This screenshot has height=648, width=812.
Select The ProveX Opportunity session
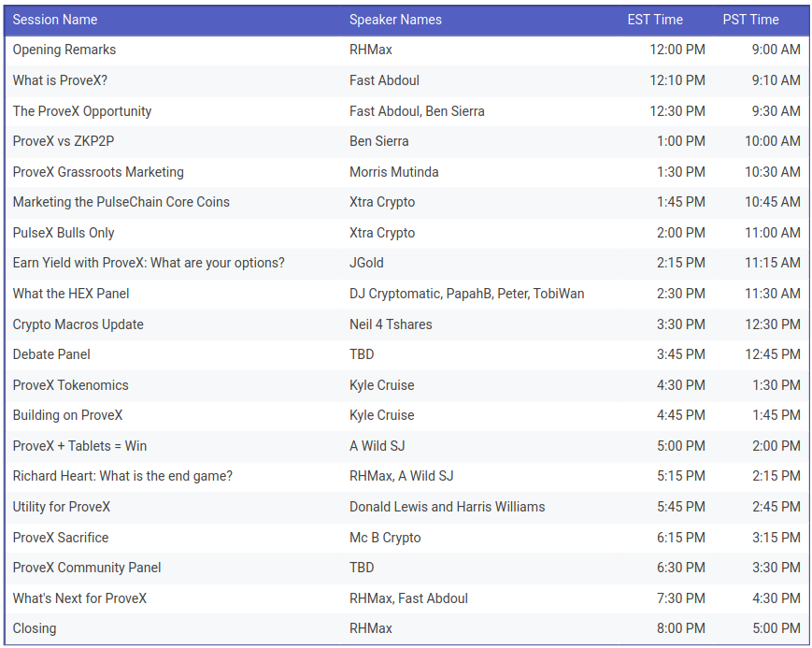[82, 111]
